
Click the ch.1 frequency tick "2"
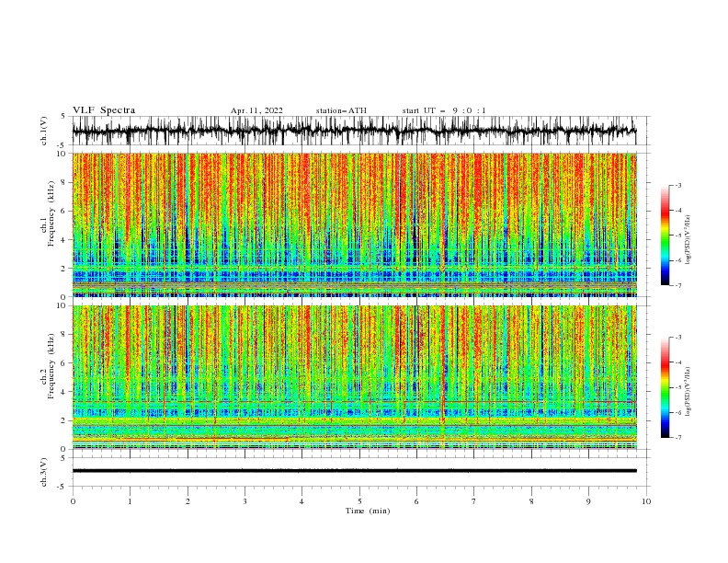pos(64,268)
